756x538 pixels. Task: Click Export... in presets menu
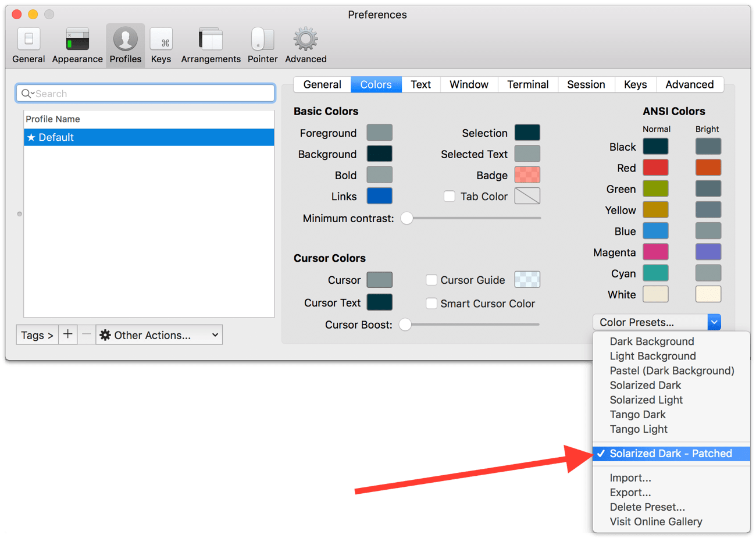click(672, 493)
